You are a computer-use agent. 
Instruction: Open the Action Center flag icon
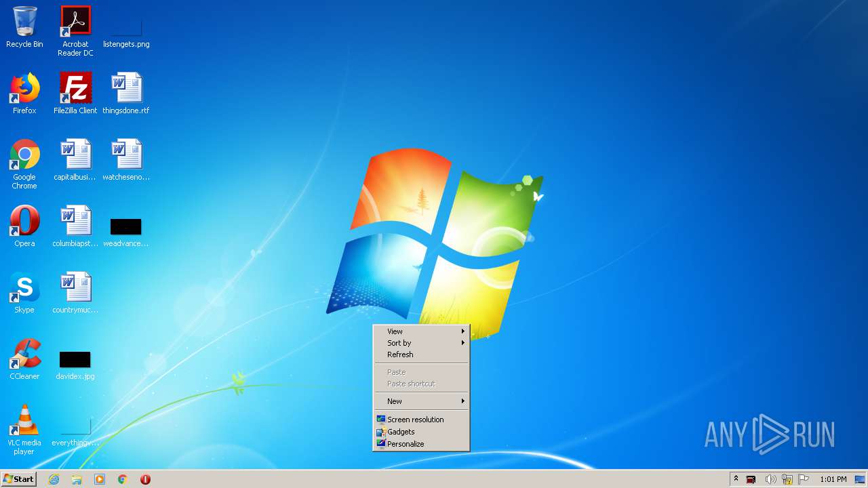click(804, 479)
